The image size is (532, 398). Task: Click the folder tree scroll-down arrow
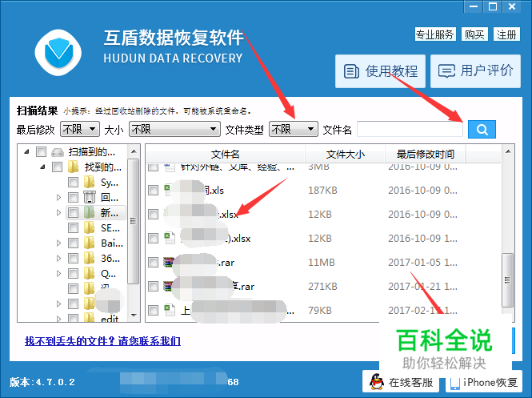[x=134, y=316]
